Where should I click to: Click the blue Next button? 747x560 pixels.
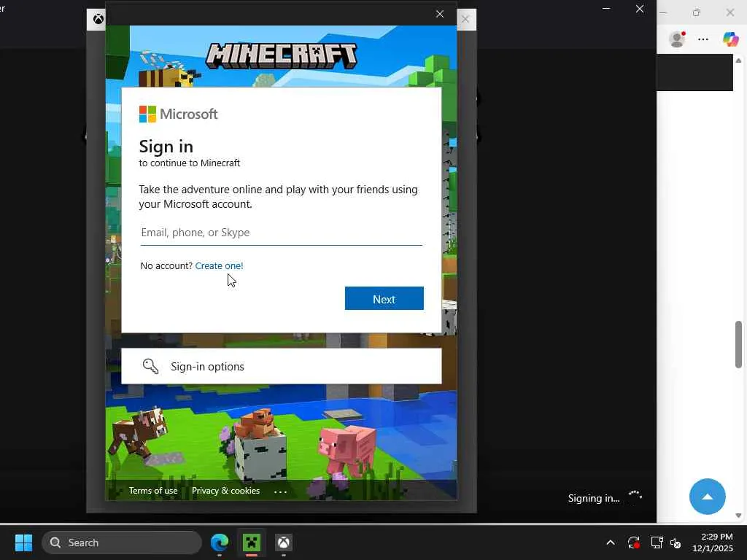tap(384, 298)
